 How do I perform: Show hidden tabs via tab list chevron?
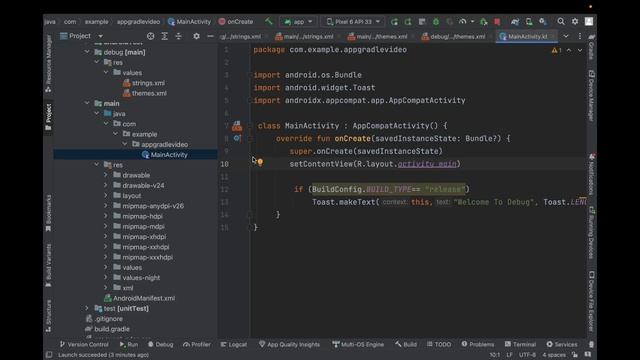pos(566,36)
